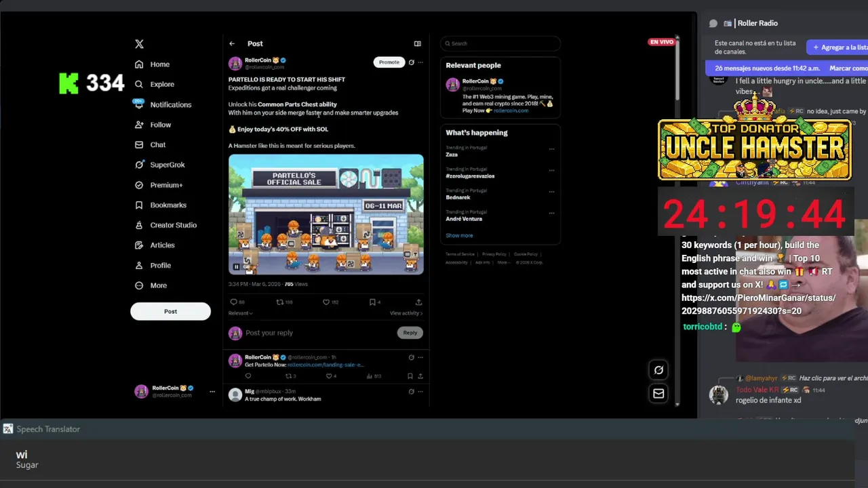Open Premium+ in X sidebar
Image resolution: width=868 pixels, height=488 pixels.
coord(159,185)
